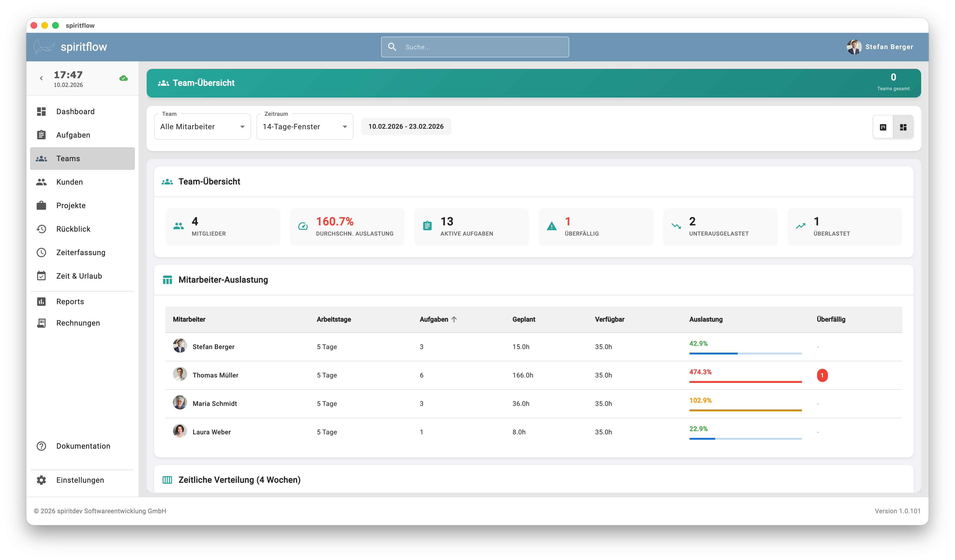The width and height of the screenshot is (955, 560).
Task: Open the Zeiterfassung menu item
Action: pyautogui.click(x=81, y=252)
